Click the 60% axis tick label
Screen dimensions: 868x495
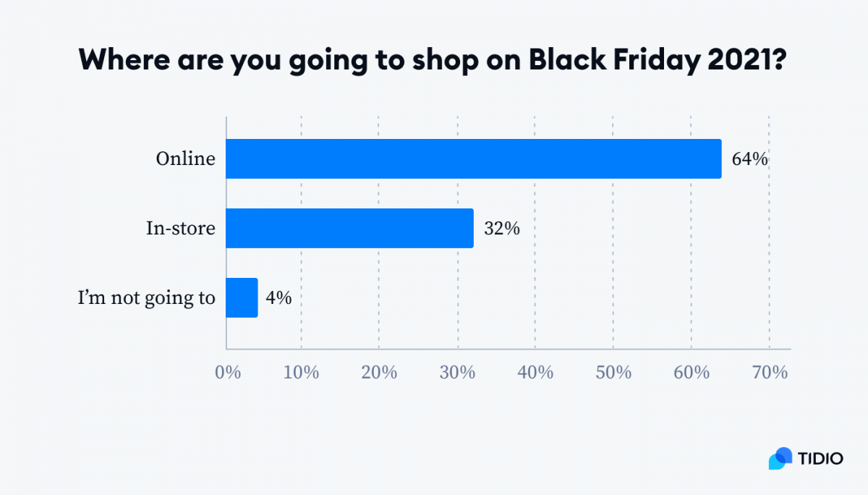pos(692,373)
